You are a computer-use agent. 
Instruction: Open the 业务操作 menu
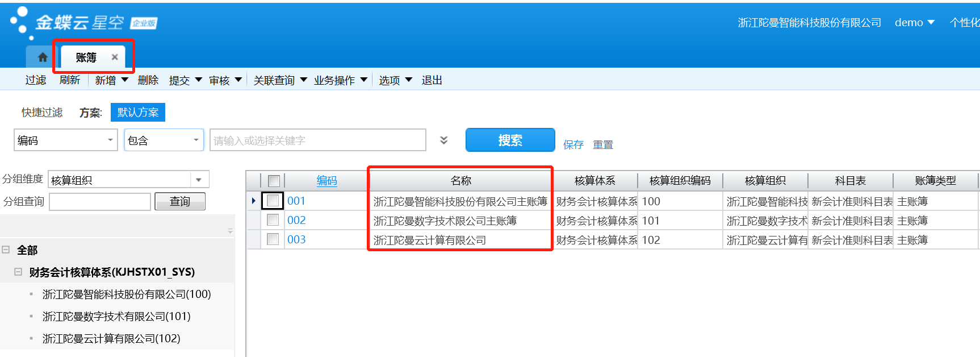(341, 80)
